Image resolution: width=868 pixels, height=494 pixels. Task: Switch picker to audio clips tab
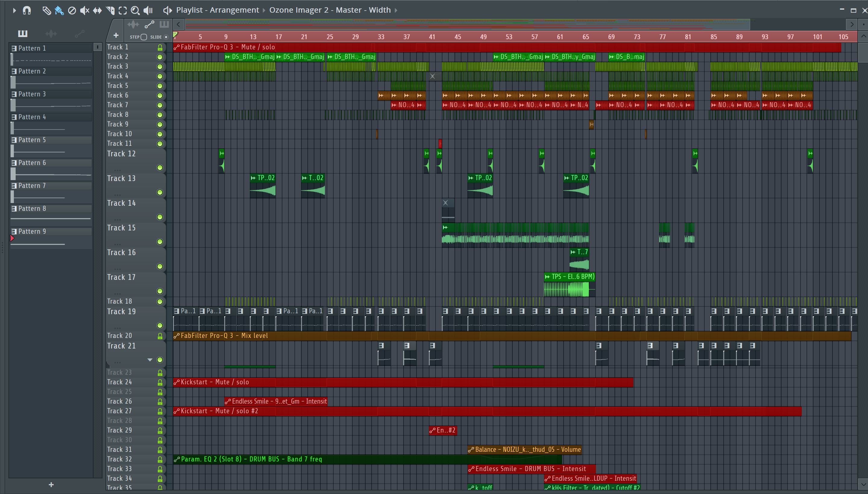click(x=51, y=33)
